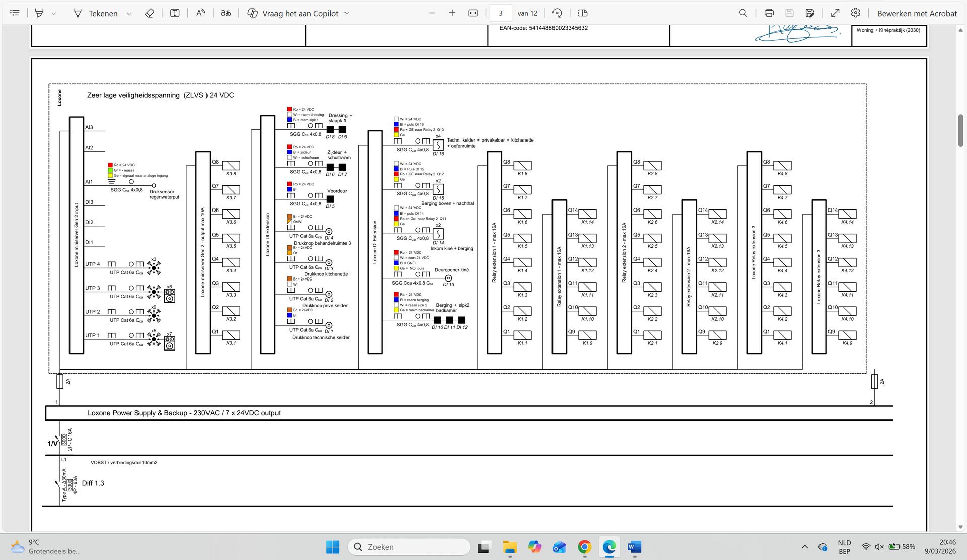The width and height of the screenshot is (967, 560).
Task: Zoom in with the plus button
Action: 452,13
